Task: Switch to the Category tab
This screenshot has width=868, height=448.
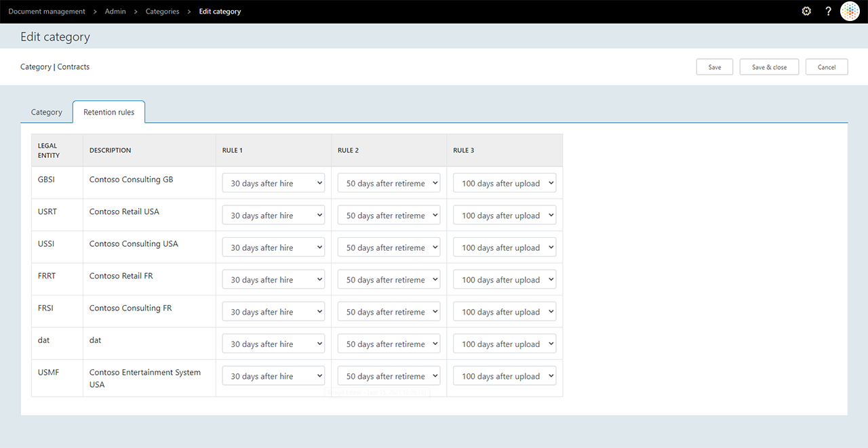Action: 47,113
